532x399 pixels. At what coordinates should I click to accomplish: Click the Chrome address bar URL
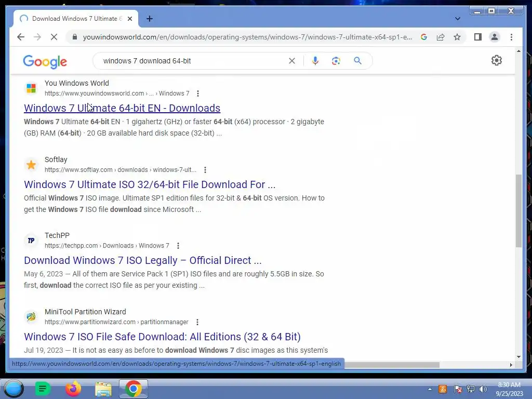[x=247, y=37]
